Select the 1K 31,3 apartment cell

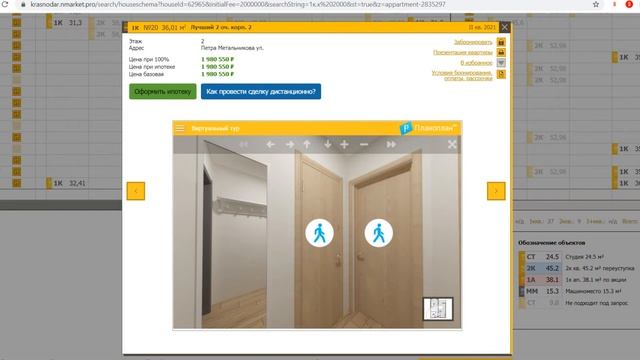67,23
